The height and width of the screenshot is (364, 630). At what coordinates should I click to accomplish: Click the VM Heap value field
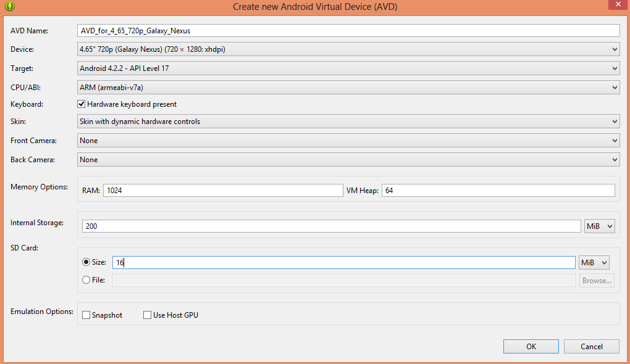point(498,190)
